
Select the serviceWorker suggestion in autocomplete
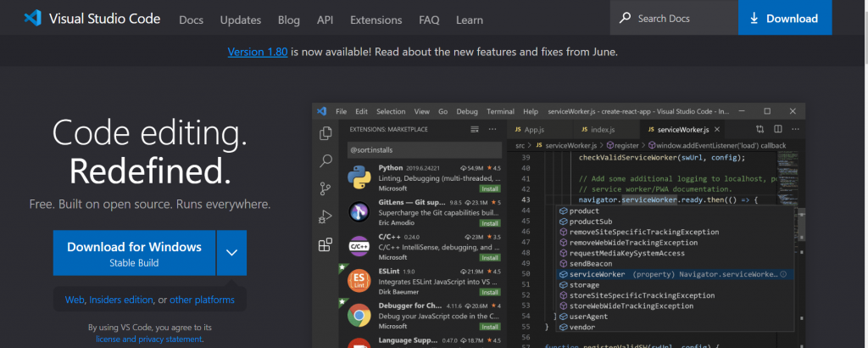pyautogui.click(x=675, y=274)
